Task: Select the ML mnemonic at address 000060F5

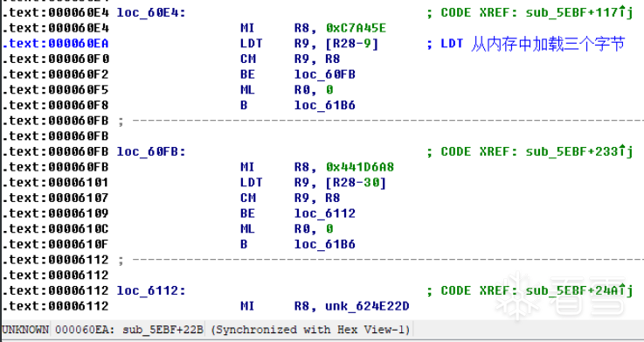Action: click(247, 90)
